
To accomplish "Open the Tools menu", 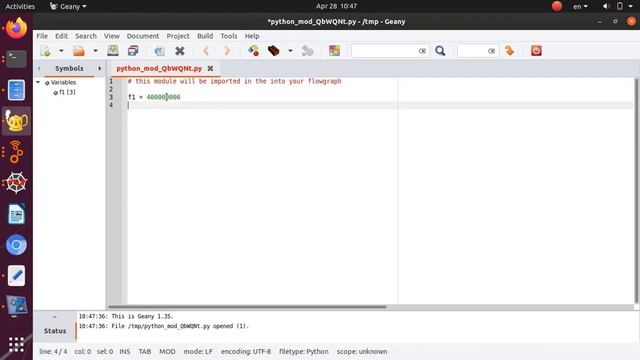I will click(x=229, y=36).
